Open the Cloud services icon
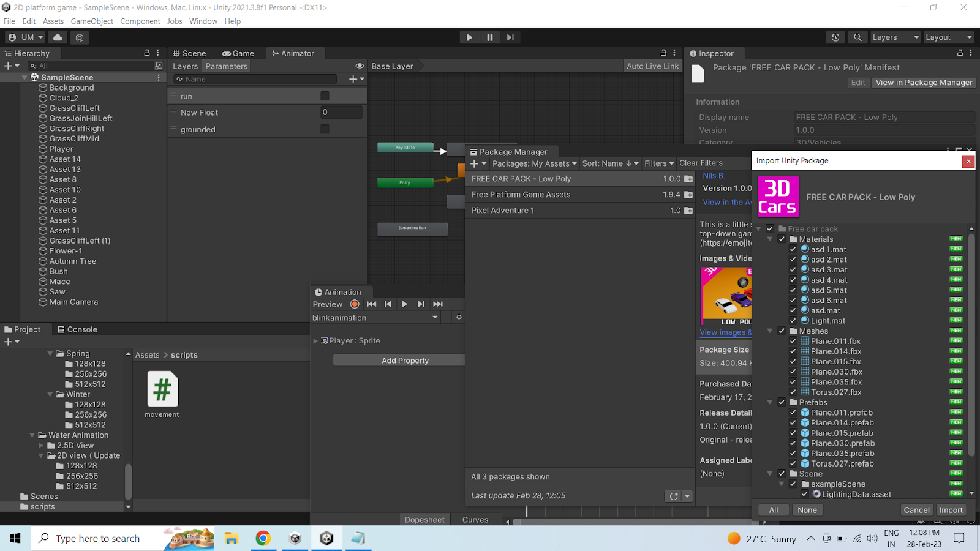Viewport: 980px width, 551px height. pyautogui.click(x=58, y=37)
